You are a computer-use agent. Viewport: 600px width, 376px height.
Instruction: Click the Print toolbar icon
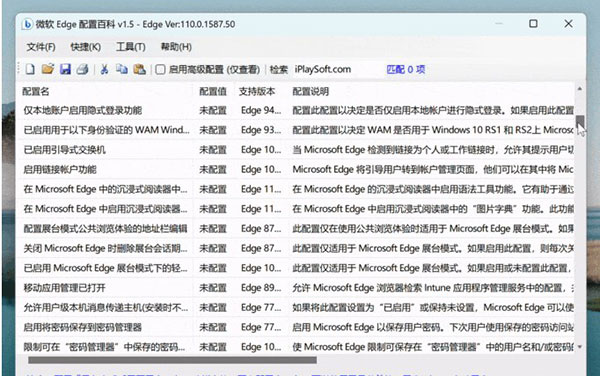(x=83, y=69)
